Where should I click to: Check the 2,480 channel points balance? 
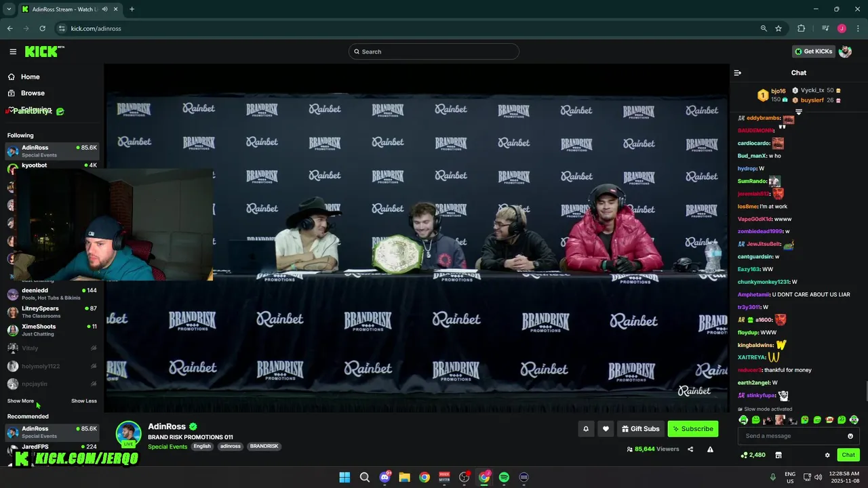click(753, 455)
